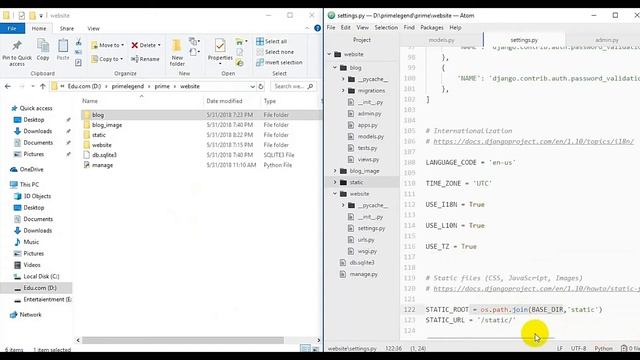The image size is (640, 360).
Task: Switch to the View ribbon tab
Action: coord(93,29)
